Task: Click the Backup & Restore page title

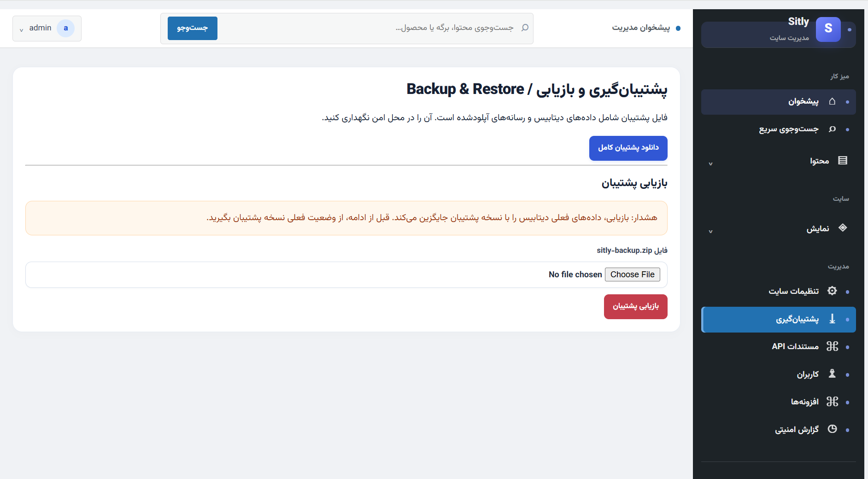Action: 537,89
